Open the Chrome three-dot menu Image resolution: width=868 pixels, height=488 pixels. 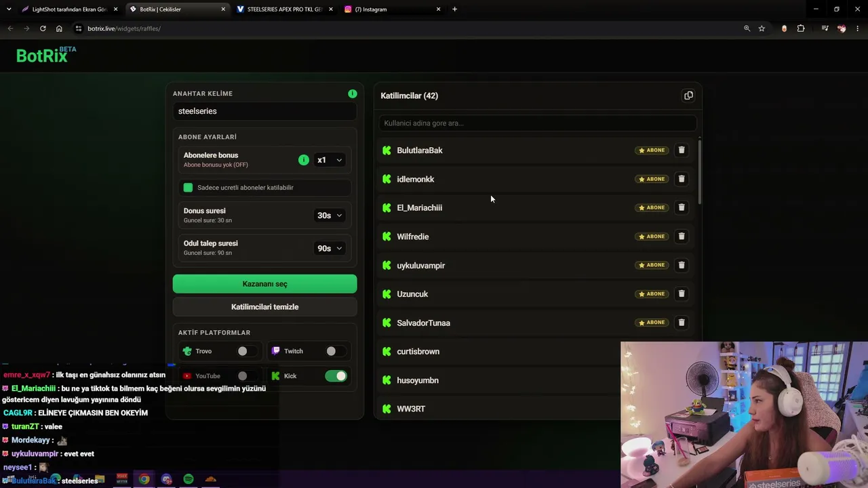tap(858, 28)
